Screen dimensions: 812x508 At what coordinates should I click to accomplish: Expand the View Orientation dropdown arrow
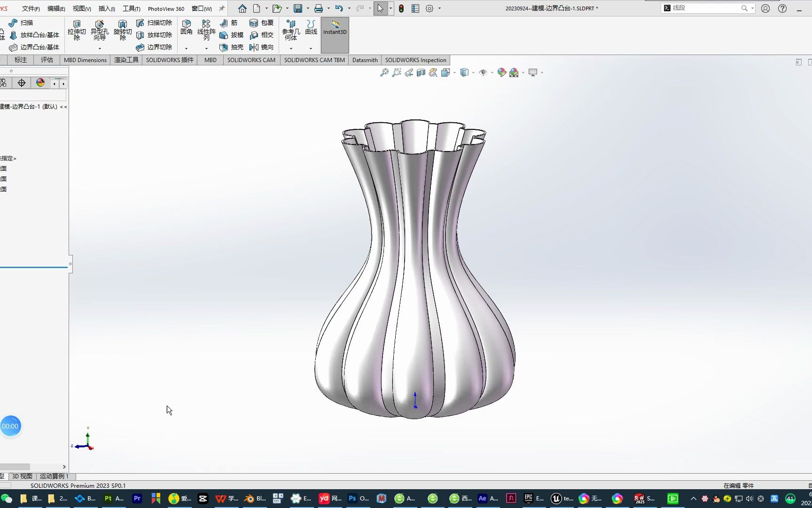(454, 72)
